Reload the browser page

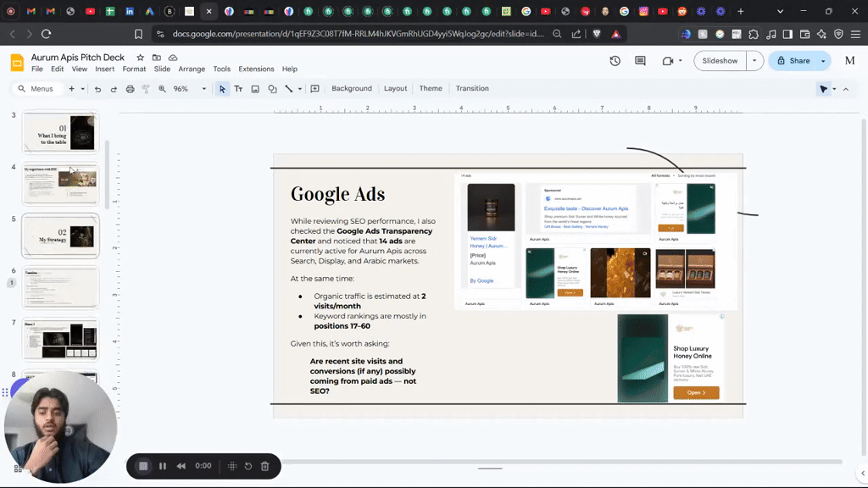(47, 34)
